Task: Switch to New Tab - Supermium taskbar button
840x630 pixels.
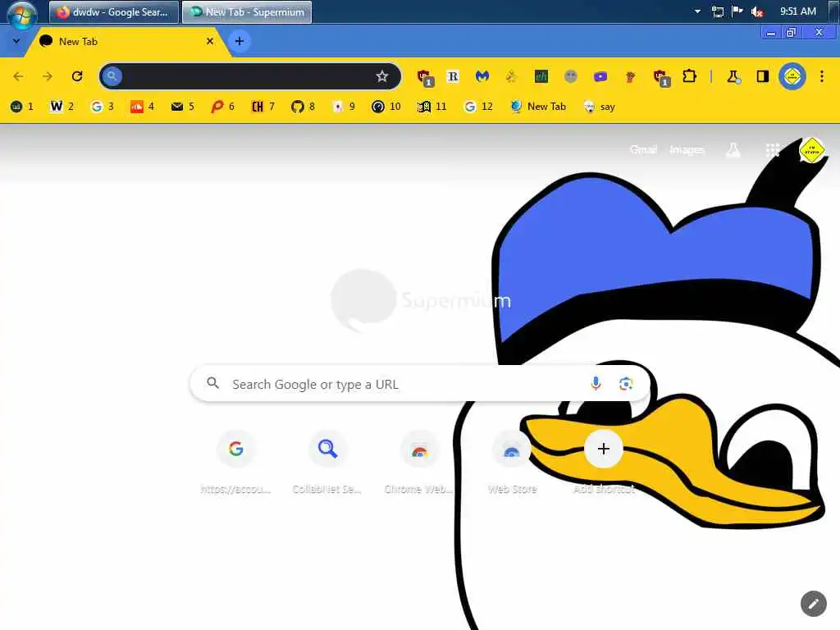Action: coord(247,11)
